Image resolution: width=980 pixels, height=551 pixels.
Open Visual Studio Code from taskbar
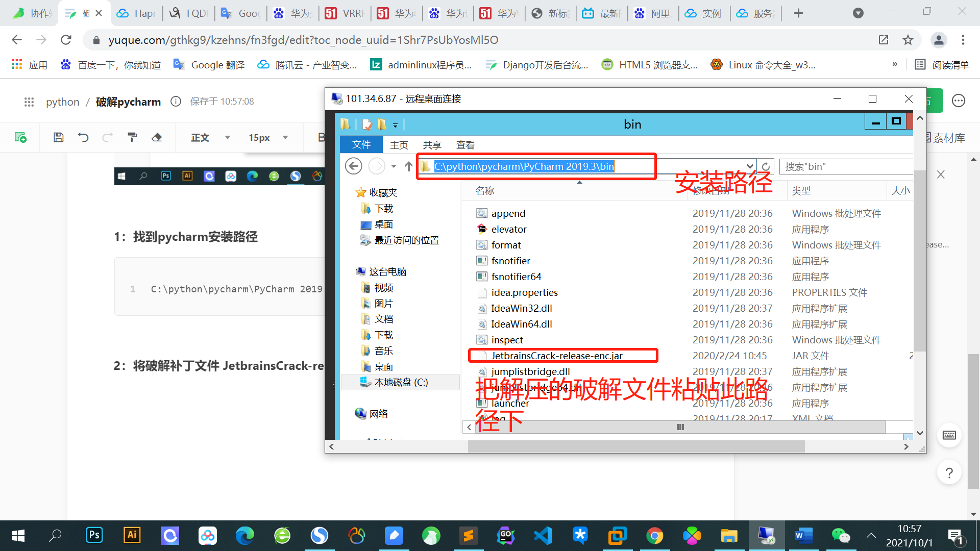click(x=543, y=535)
